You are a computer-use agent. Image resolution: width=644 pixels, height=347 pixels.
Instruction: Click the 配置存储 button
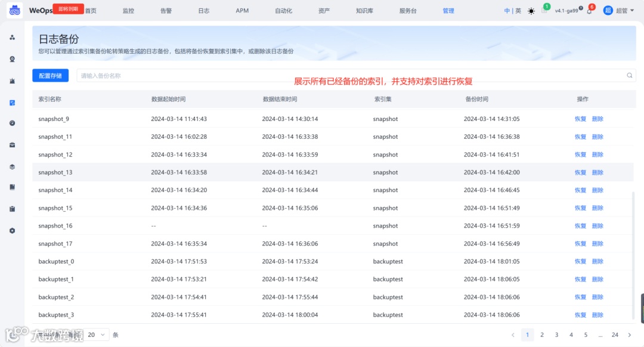[x=51, y=76]
